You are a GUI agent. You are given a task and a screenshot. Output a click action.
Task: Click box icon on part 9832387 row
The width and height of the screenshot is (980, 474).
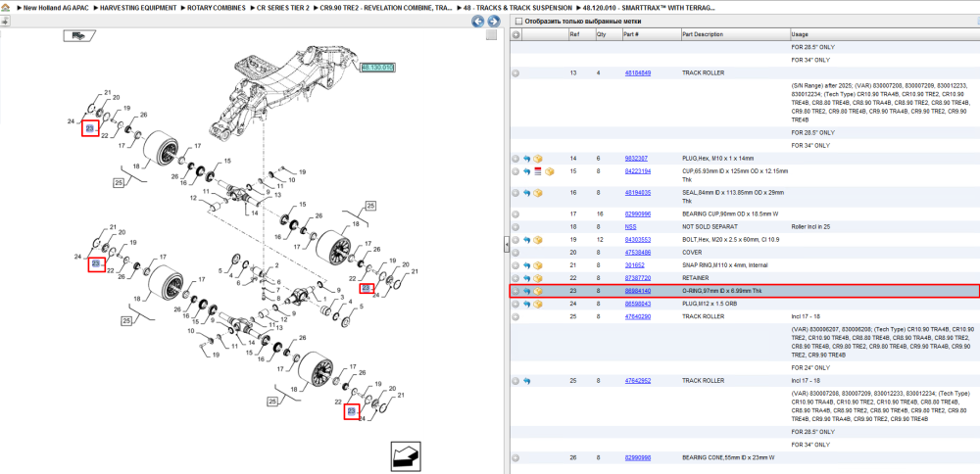point(537,159)
